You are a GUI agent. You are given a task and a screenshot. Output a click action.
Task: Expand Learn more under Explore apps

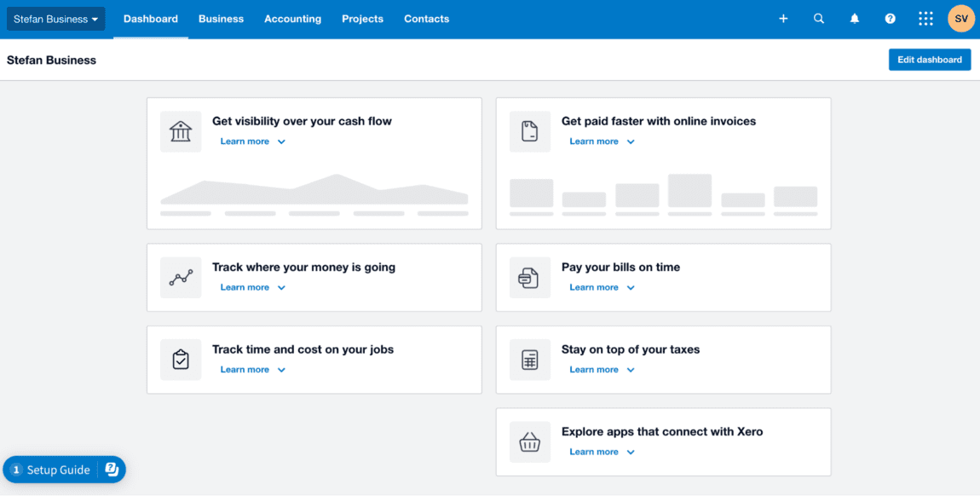point(602,453)
